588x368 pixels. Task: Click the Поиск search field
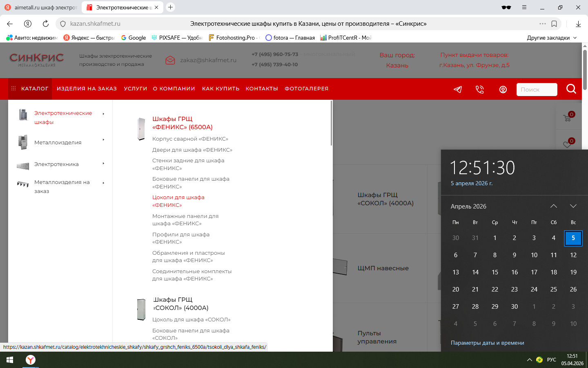point(537,90)
